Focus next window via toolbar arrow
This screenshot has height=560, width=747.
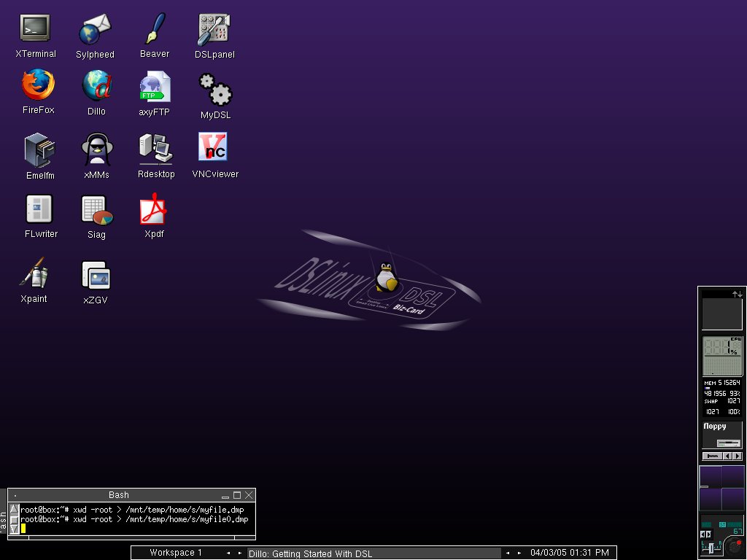(519, 553)
